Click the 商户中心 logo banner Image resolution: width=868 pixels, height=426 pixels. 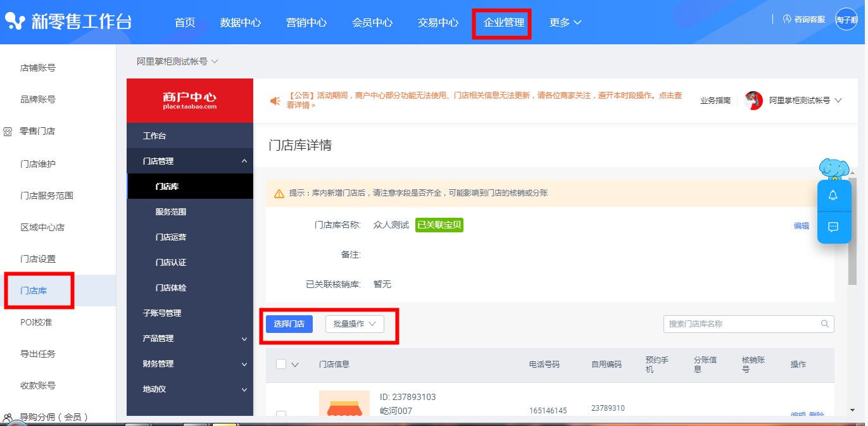[x=190, y=101]
